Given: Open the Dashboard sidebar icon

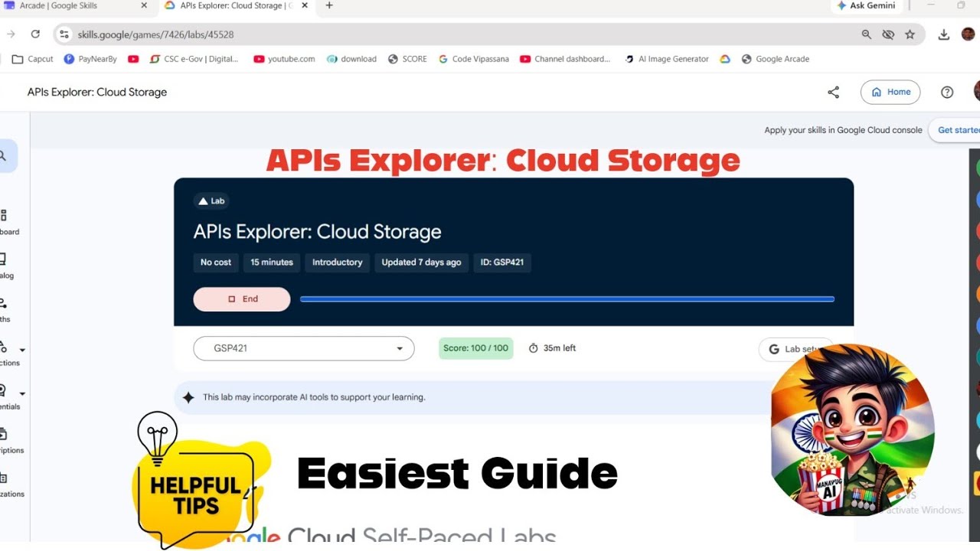Looking at the screenshot, I should pyautogui.click(x=3, y=216).
